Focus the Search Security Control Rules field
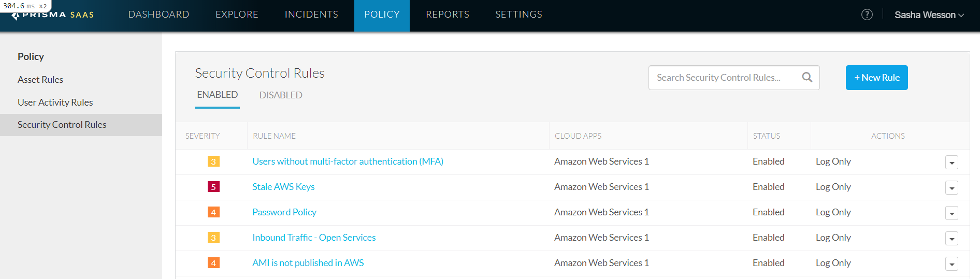The width and height of the screenshot is (980, 279). (720, 78)
